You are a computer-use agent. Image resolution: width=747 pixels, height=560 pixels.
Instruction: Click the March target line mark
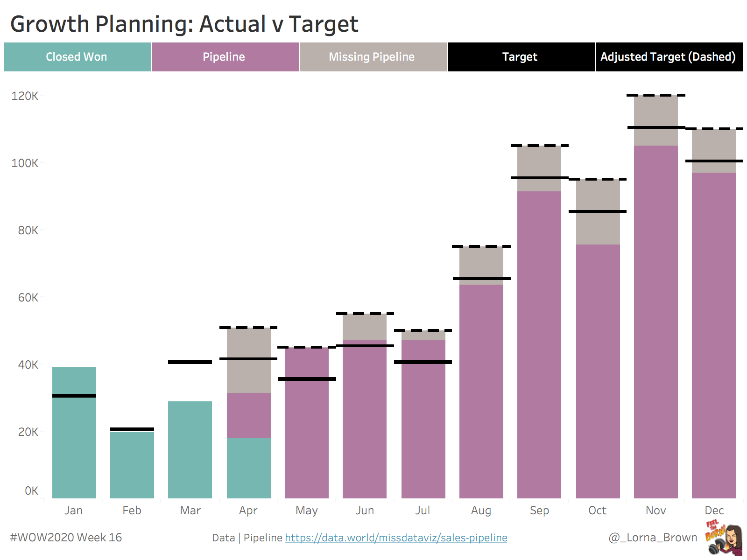190,362
